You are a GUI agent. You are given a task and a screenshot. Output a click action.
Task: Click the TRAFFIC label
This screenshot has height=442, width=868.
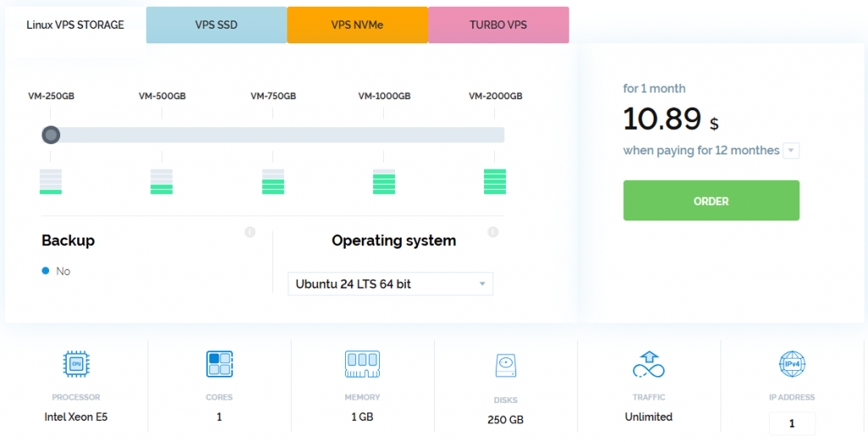(648, 397)
